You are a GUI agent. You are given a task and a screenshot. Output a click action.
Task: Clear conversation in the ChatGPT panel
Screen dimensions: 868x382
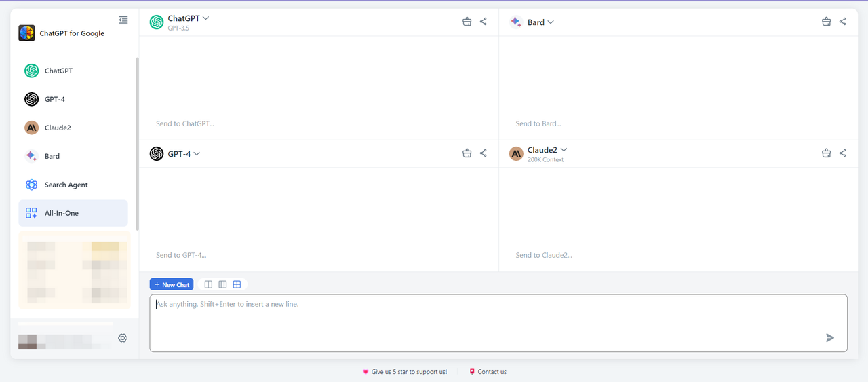click(467, 22)
